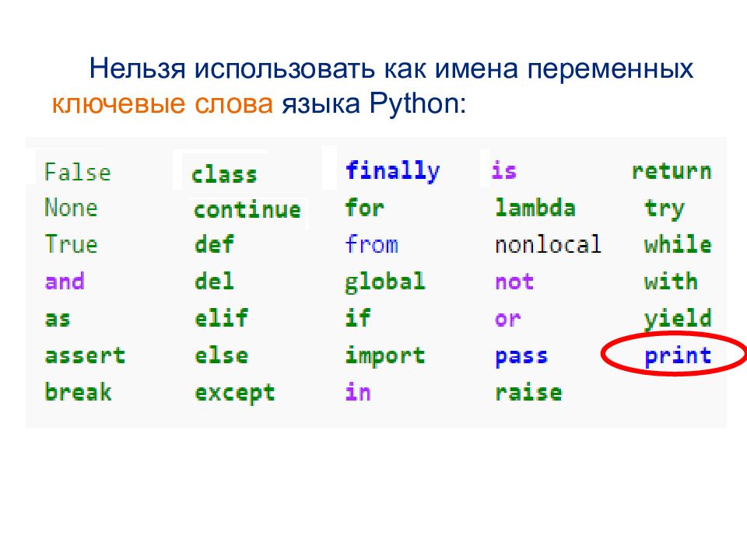The image size is (747, 560).
Task: Select the purple keyword "not"
Action: click(x=514, y=282)
